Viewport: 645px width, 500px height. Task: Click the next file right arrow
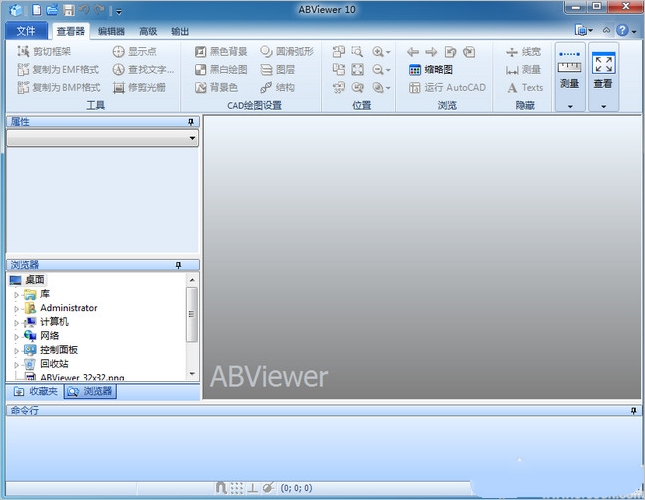click(x=431, y=52)
